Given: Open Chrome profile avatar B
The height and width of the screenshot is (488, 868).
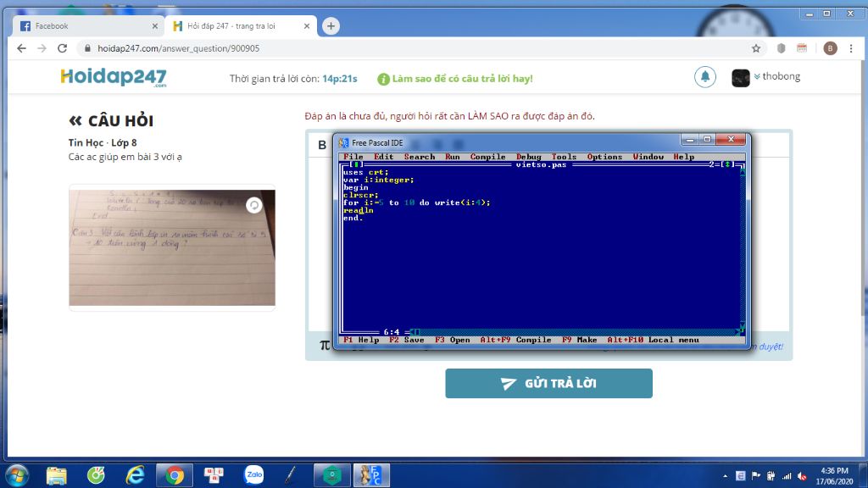Looking at the screenshot, I should click(x=830, y=48).
